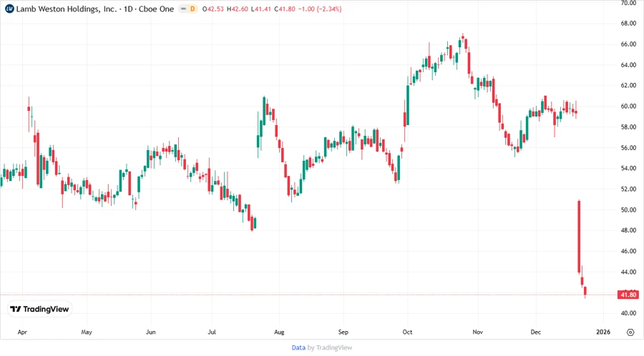Click the May label on time axis
Image resolution: width=644 pixels, height=356 pixels.
[x=87, y=332]
